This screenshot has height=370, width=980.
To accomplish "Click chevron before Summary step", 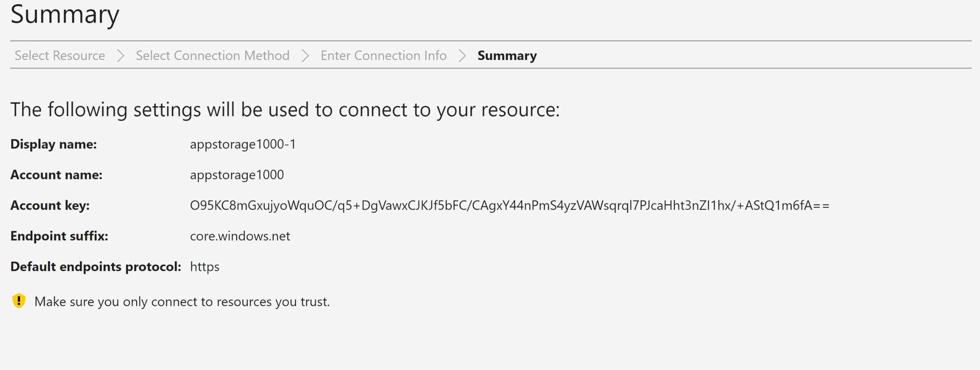I will click(x=462, y=55).
